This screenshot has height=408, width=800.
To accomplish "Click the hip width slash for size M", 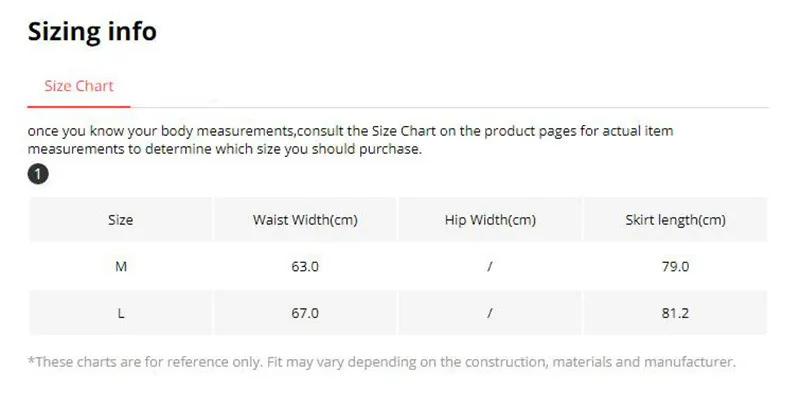I will click(490, 267).
